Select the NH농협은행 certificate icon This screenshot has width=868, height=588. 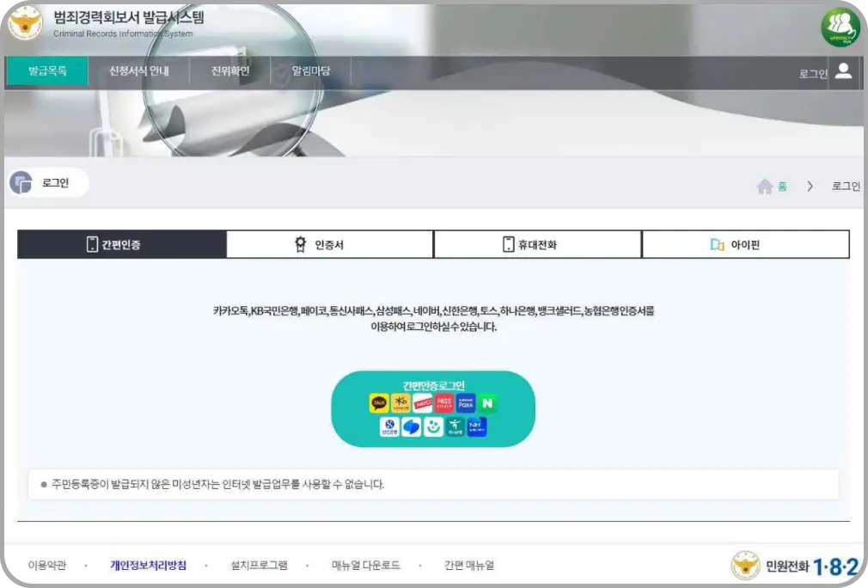[477, 426]
